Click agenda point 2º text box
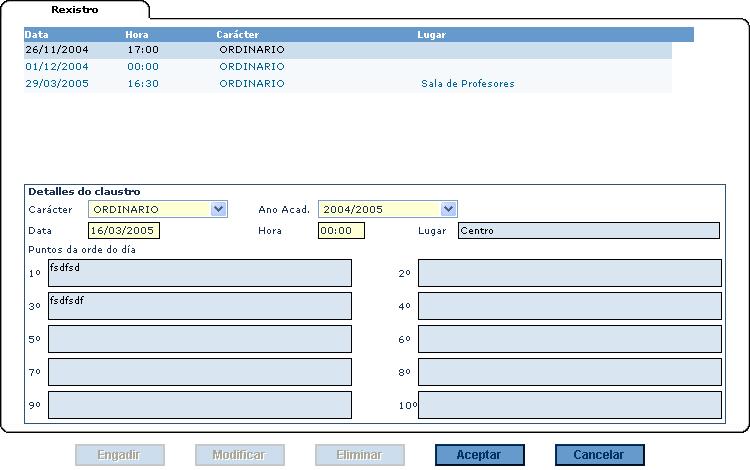This screenshot has width=750, height=470. [x=569, y=273]
